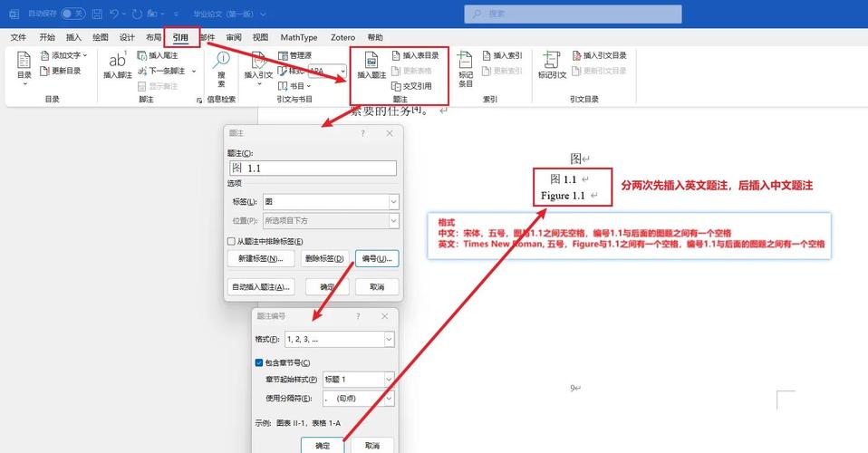Image resolution: width=868 pixels, height=453 pixels.
Task: Click 取消 in the 题注 dialog
Action: [x=377, y=287]
